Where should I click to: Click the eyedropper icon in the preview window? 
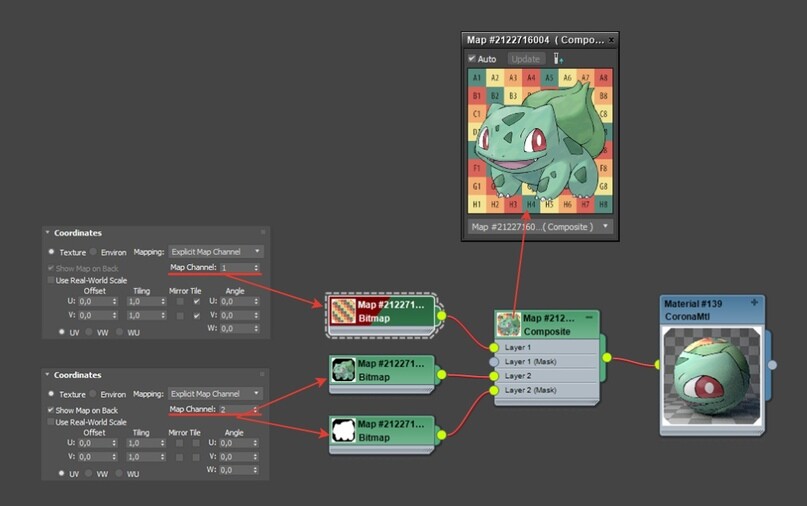(x=558, y=59)
